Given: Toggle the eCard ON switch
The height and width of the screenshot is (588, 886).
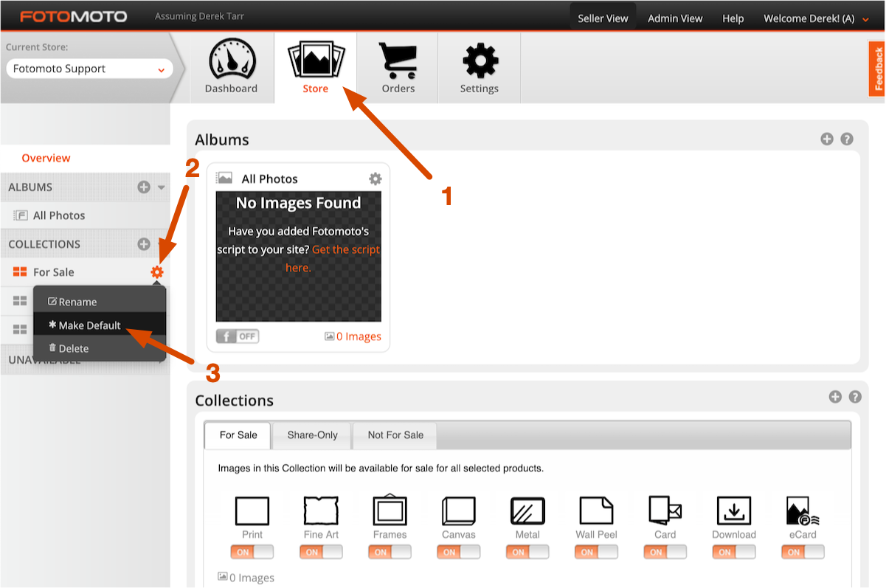Looking at the screenshot, I should pyautogui.click(x=803, y=552).
